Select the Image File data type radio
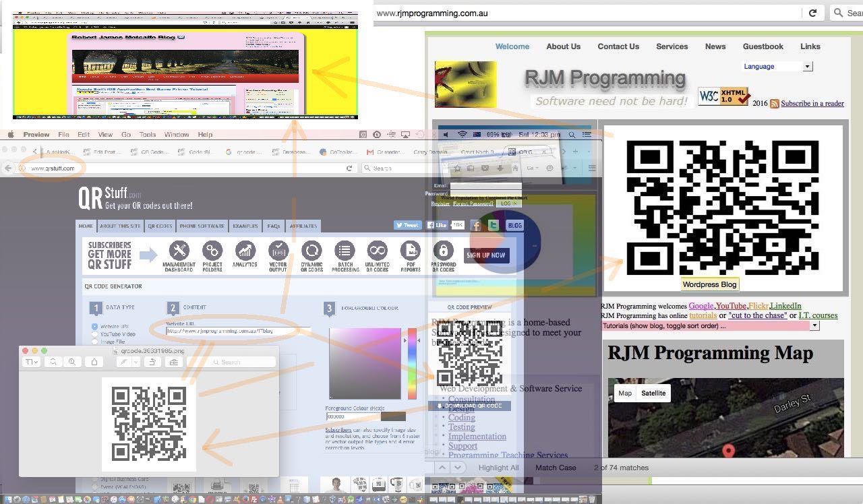The image size is (863, 504). (x=94, y=342)
